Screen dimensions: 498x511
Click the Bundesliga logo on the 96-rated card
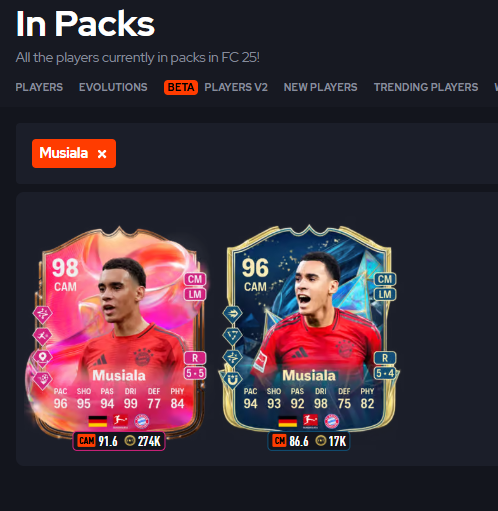click(x=310, y=421)
